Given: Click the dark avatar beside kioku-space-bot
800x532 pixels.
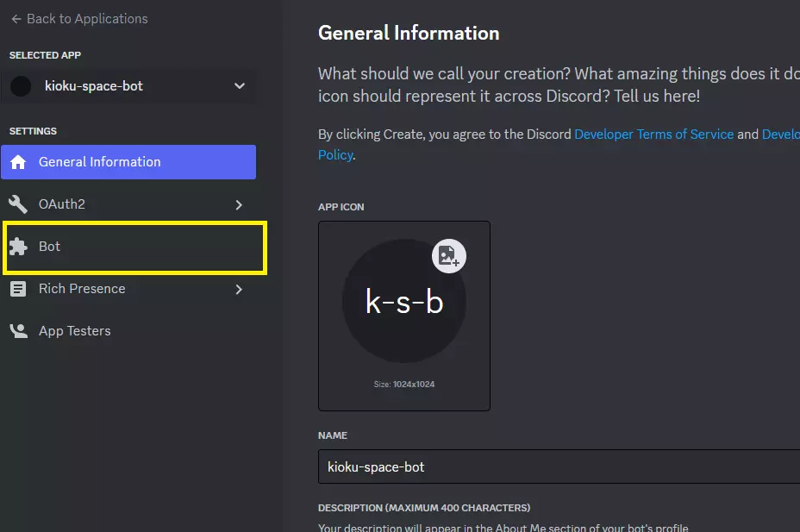Looking at the screenshot, I should coord(21,86).
